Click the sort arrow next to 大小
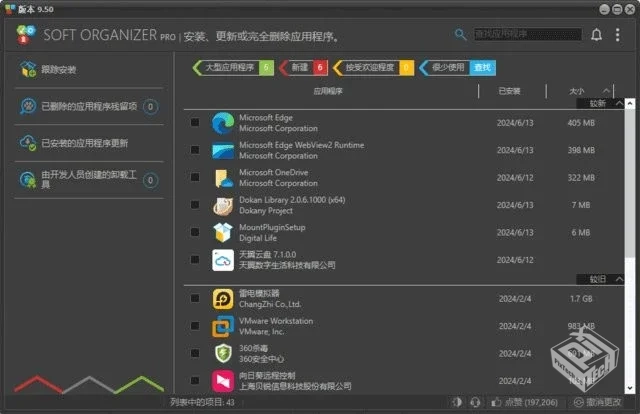The height and width of the screenshot is (414, 640). point(607,91)
